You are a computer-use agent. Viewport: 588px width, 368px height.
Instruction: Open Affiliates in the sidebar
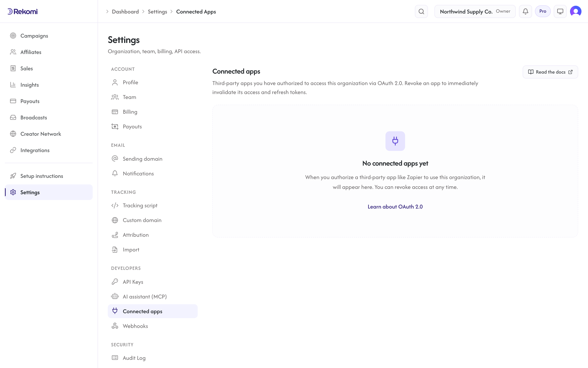49,52
